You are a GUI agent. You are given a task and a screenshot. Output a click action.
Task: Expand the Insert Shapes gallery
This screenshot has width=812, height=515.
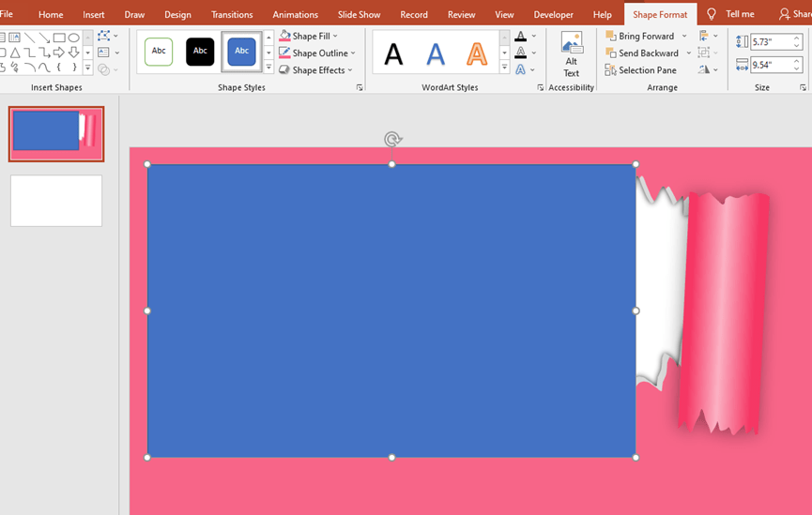coord(87,68)
